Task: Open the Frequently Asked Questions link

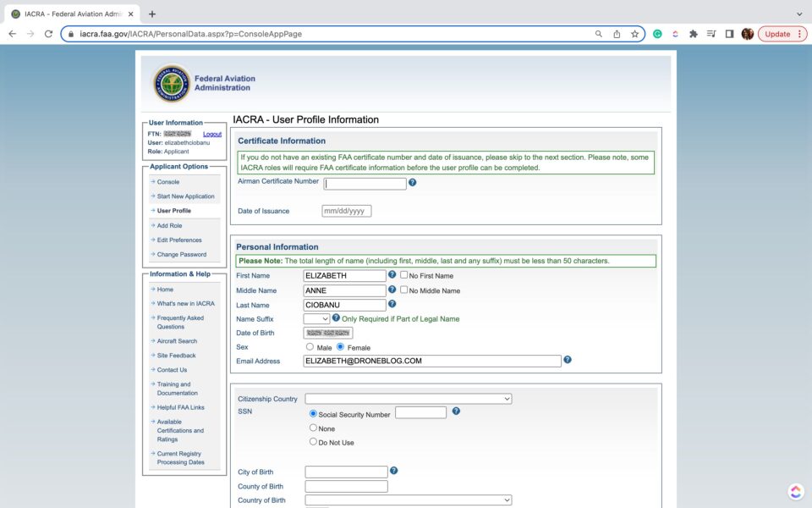Action: pyautogui.click(x=180, y=323)
